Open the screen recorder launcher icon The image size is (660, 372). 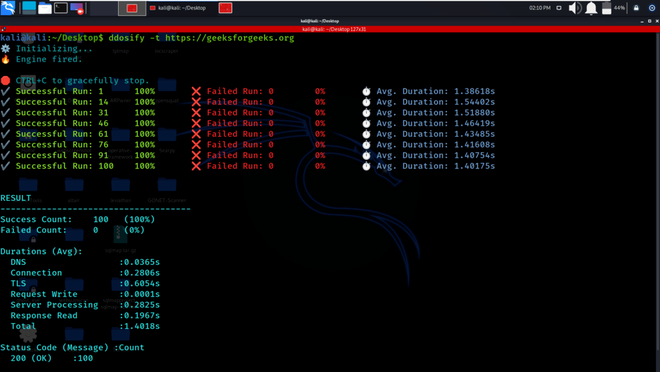(x=77, y=8)
